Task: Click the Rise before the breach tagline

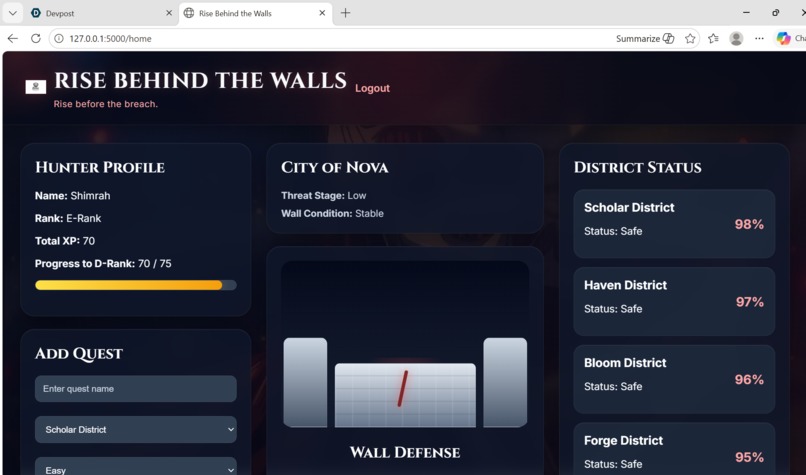Action: 105,104
